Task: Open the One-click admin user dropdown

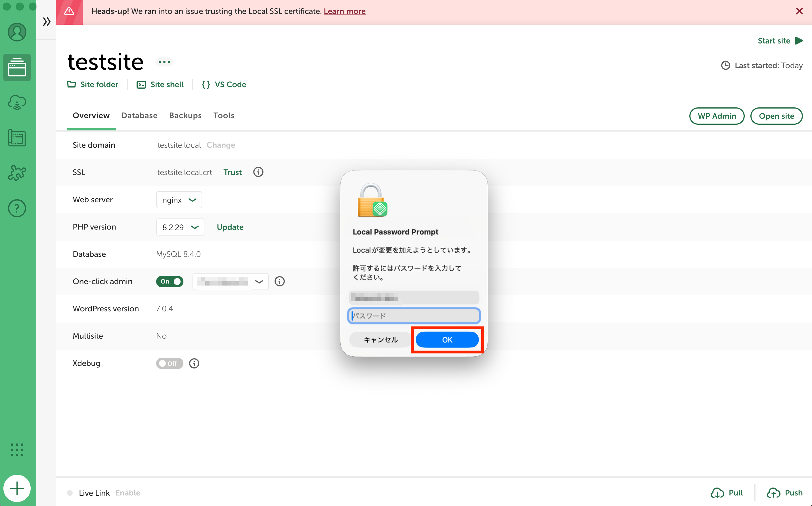Action: (231, 282)
